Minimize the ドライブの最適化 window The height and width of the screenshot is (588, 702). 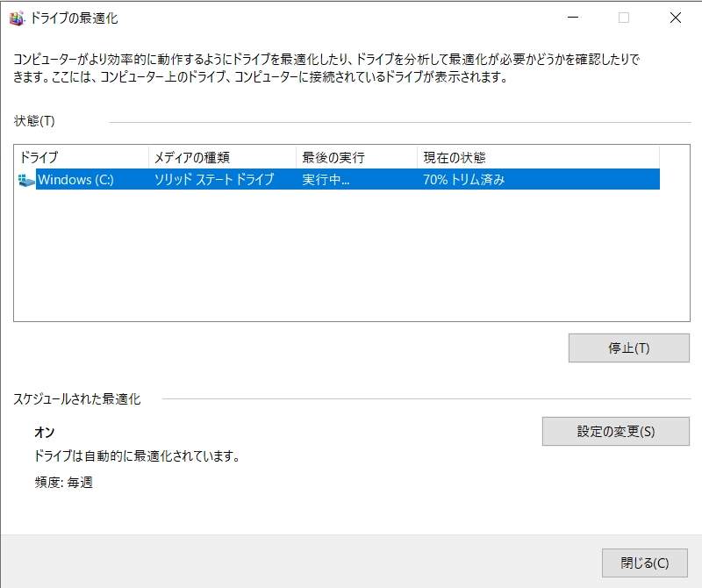[x=573, y=18]
